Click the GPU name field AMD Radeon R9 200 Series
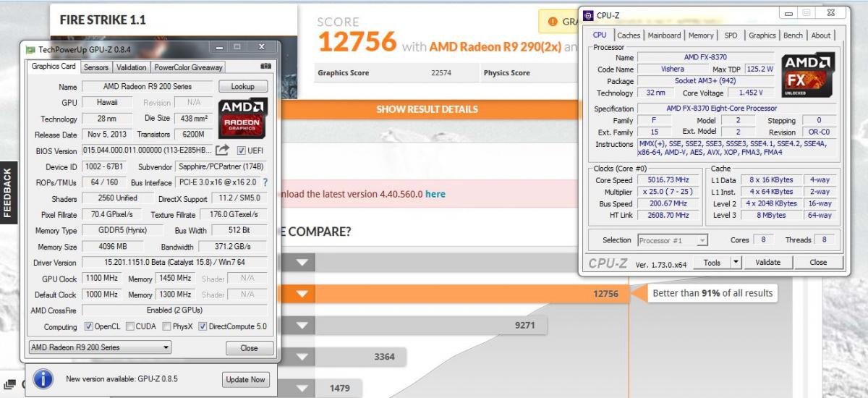 pos(147,87)
